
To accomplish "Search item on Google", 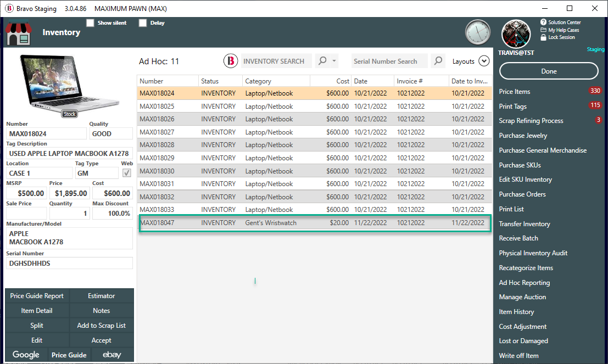I will point(26,355).
